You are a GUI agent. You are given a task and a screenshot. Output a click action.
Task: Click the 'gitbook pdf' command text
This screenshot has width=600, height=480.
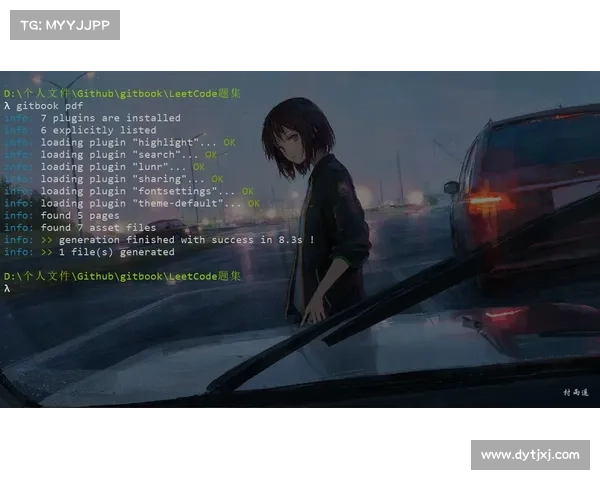[x=49, y=106]
